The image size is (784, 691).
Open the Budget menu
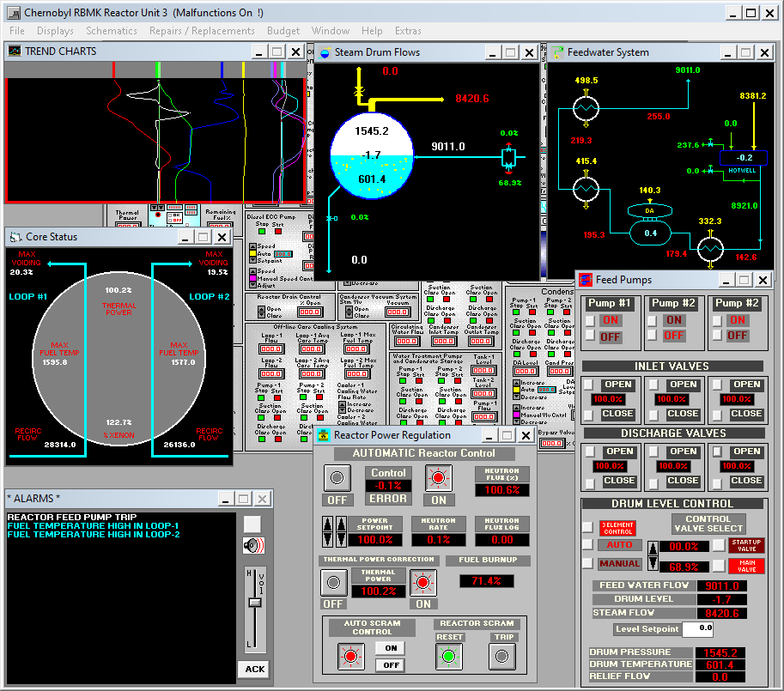tap(283, 31)
